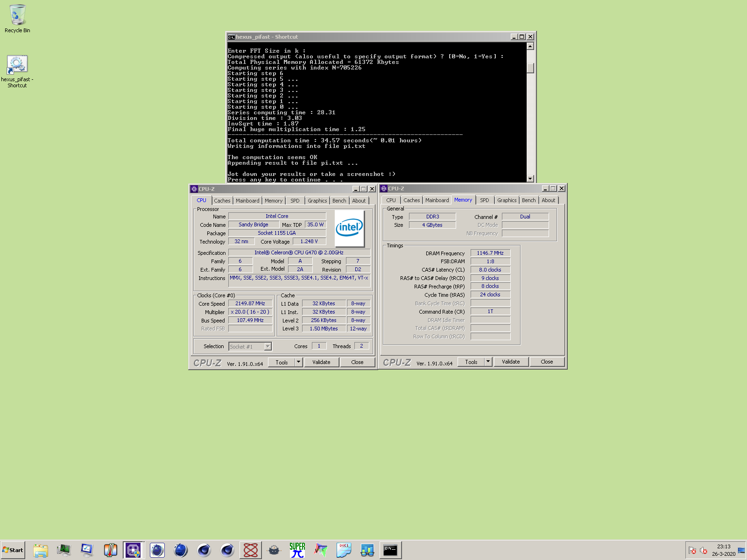Open the framed blue globe taskbar icon
Screen dimensions: 747x560
[157, 550]
